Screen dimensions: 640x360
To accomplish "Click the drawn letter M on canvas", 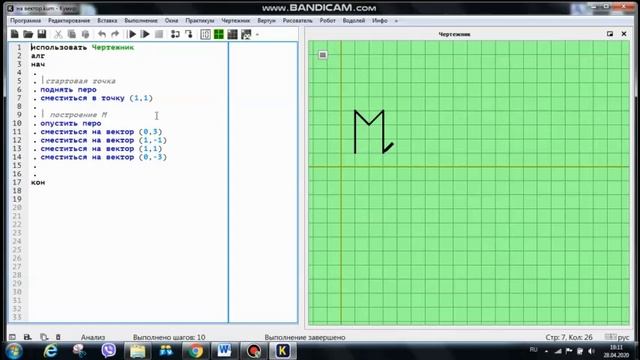I will 369,131.
